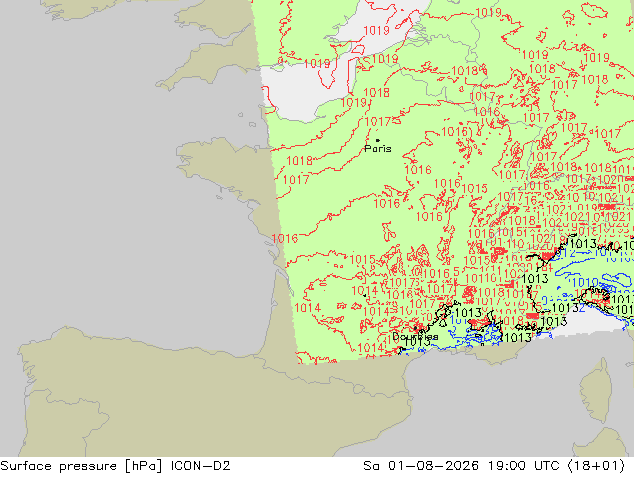Click the 'Surface pressure [hPa]' caption text
The width and height of the screenshot is (634, 490).
[x=81, y=466]
